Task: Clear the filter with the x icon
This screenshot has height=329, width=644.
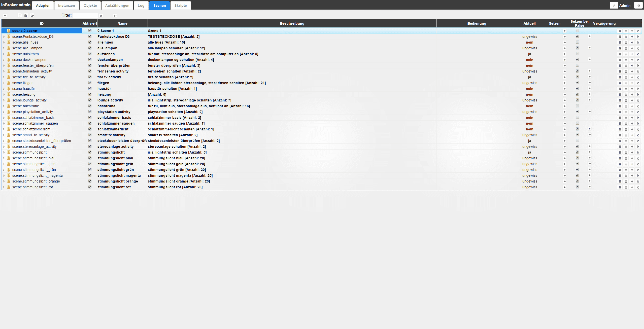Action: 101,16
